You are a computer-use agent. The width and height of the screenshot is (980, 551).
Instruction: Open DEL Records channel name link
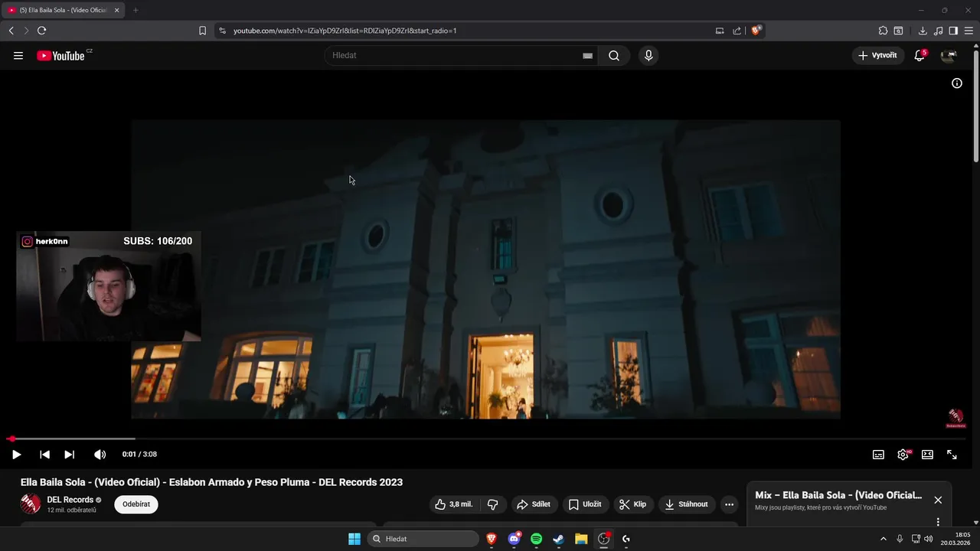[70, 500]
